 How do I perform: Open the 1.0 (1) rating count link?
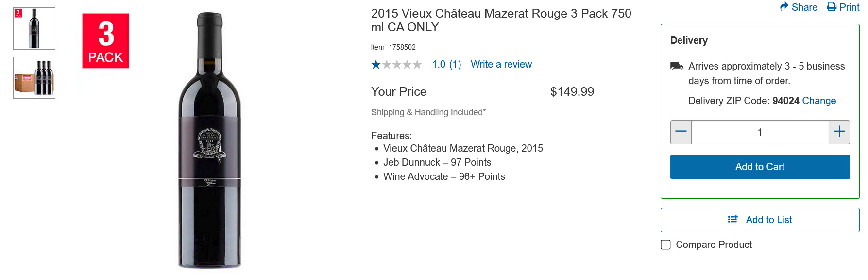446,64
